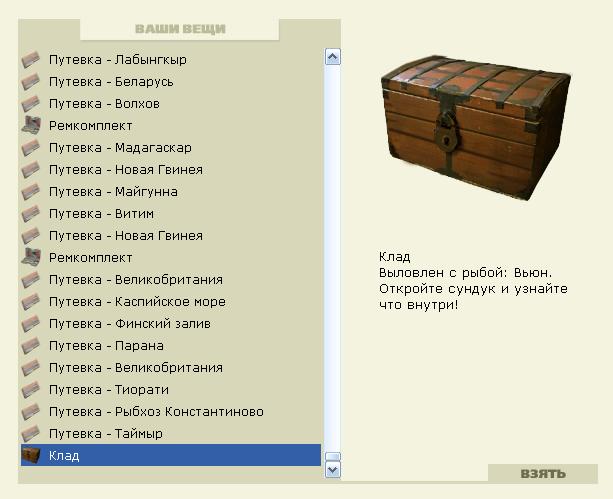Take the item with the ВЗЯТЬ button
The height and width of the screenshot is (499, 613).
[543, 473]
